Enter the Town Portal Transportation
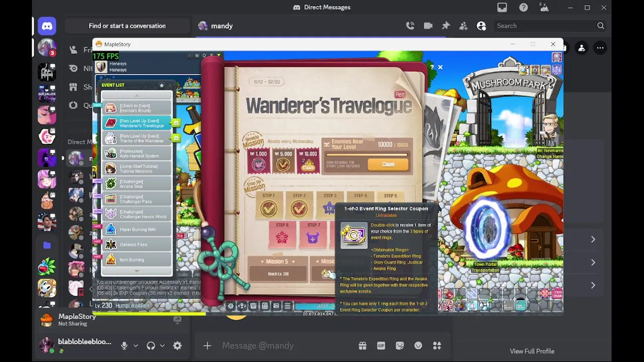Screen dimensions: 644x362 point(486,229)
